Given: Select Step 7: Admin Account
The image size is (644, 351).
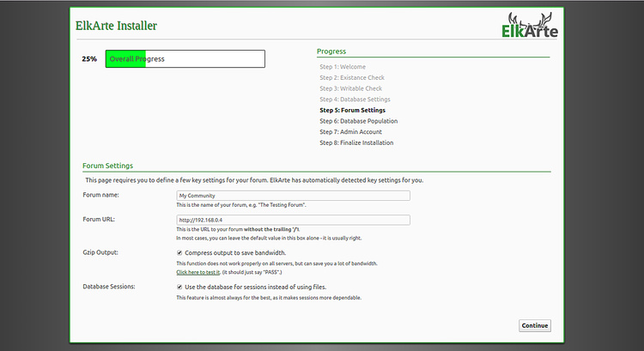Looking at the screenshot, I should [350, 132].
